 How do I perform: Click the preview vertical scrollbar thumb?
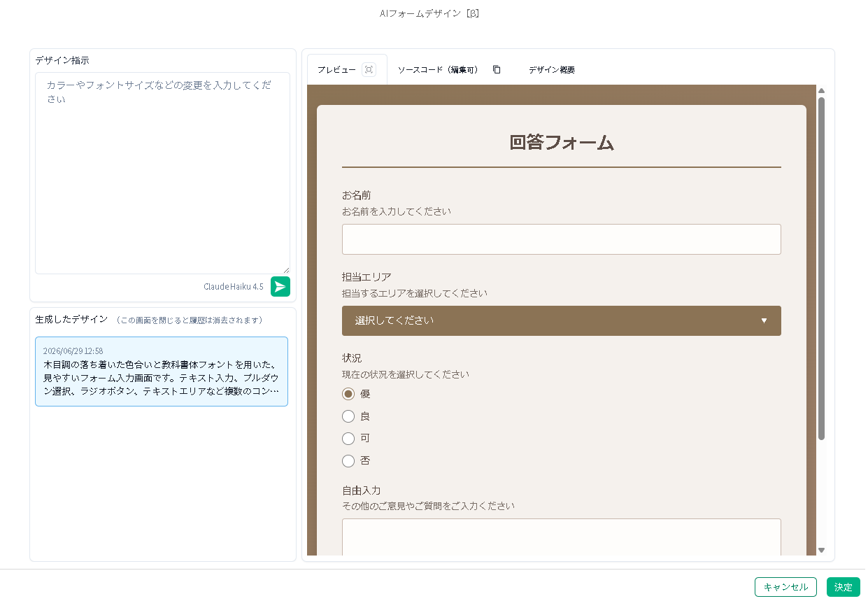(822, 268)
